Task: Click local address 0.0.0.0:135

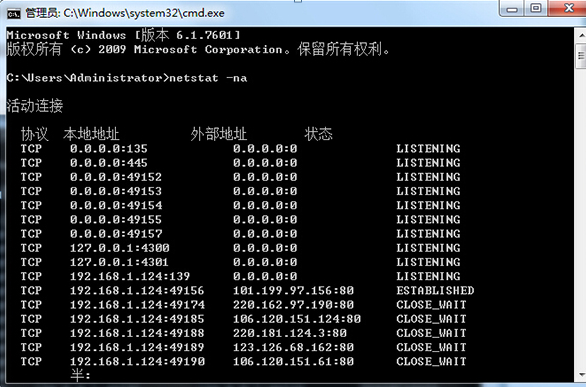Action: click(109, 149)
